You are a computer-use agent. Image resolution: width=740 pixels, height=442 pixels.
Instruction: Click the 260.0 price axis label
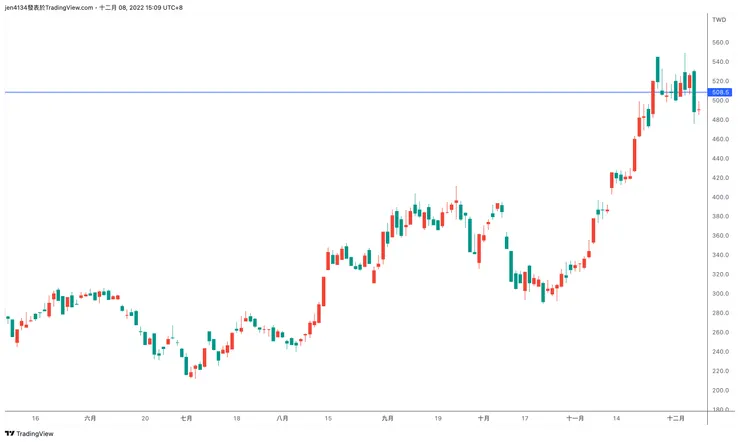pyautogui.click(x=721, y=332)
